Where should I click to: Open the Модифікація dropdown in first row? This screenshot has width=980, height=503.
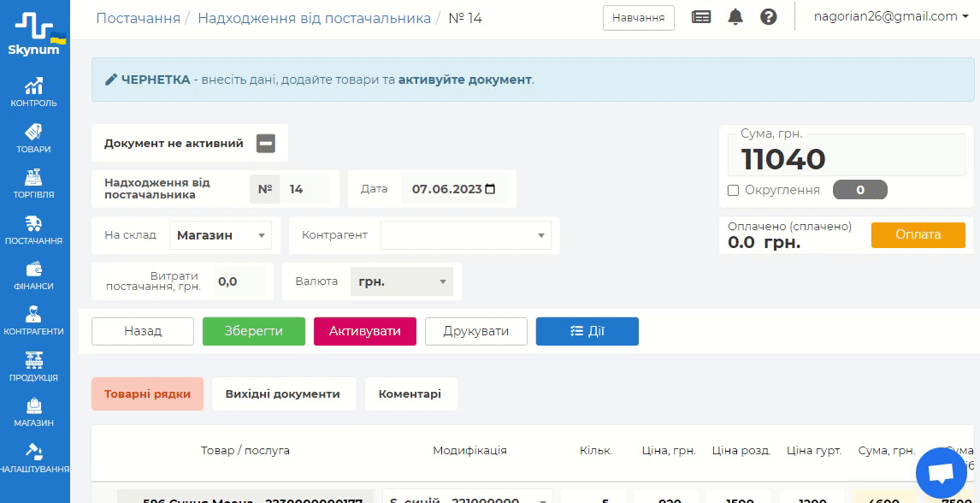pyautogui.click(x=468, y=496)
